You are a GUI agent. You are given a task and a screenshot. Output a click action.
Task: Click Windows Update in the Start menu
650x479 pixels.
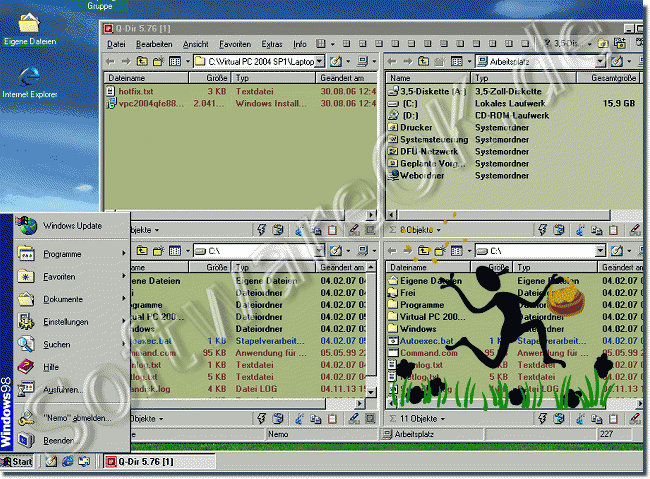pyautogui.click(x=71, y=226)
